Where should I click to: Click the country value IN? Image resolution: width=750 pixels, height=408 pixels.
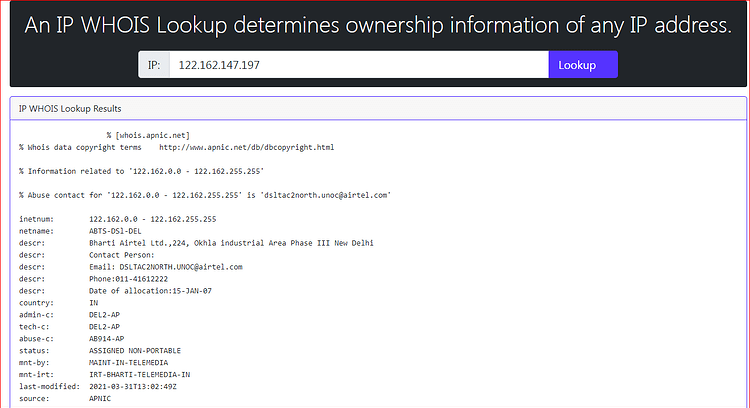(93, 303)
